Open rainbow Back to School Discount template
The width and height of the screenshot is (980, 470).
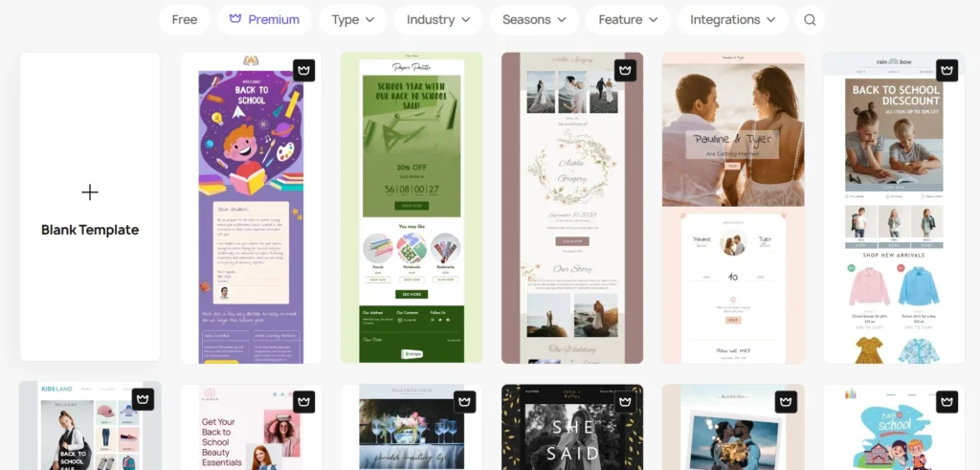coord(894,208)
